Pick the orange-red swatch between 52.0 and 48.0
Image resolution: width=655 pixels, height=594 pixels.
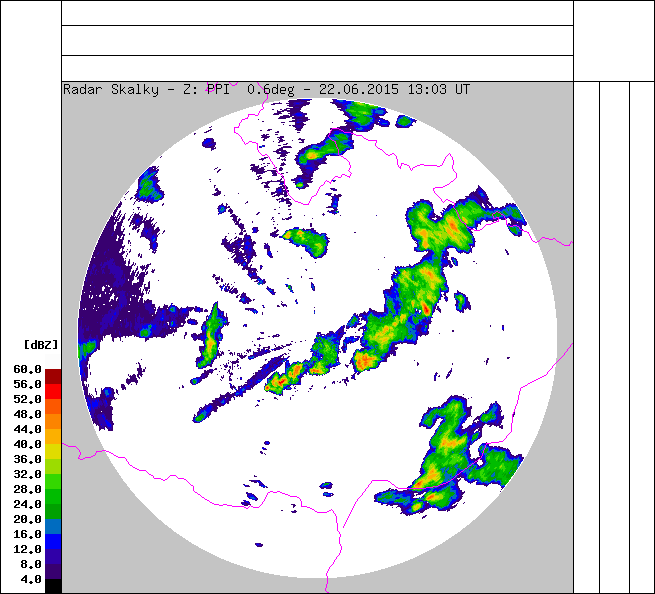53,406
